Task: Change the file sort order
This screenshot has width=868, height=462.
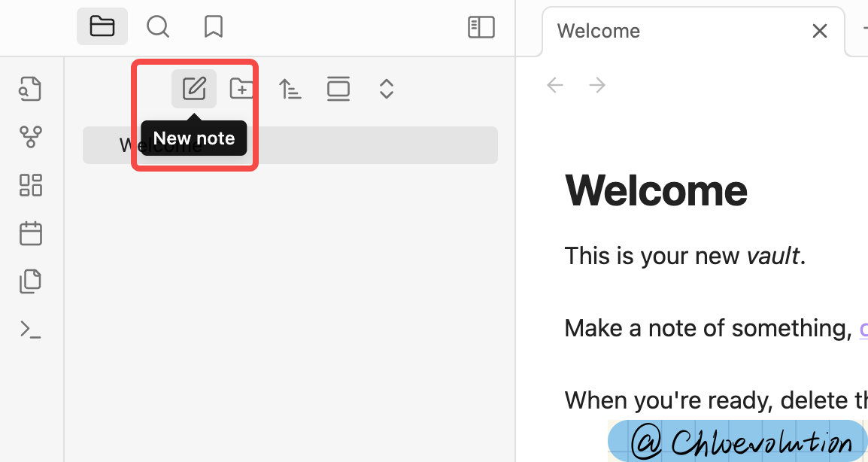Action: point(290,89)
